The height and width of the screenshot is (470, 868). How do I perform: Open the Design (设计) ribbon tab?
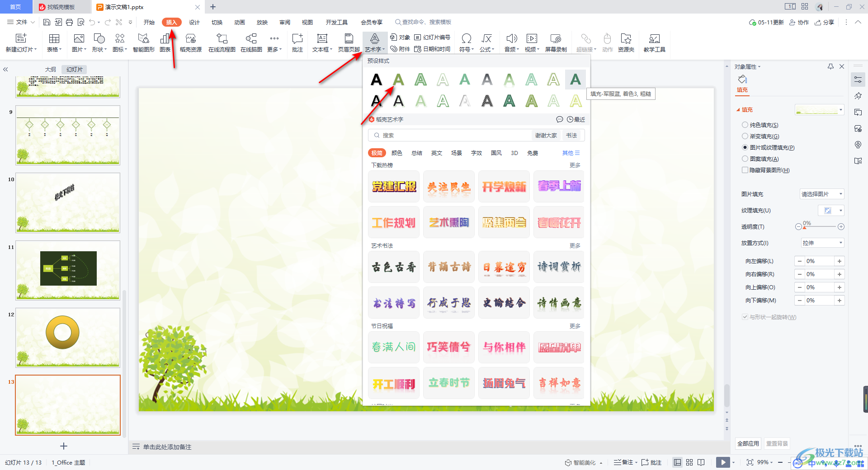click(194, 22)
